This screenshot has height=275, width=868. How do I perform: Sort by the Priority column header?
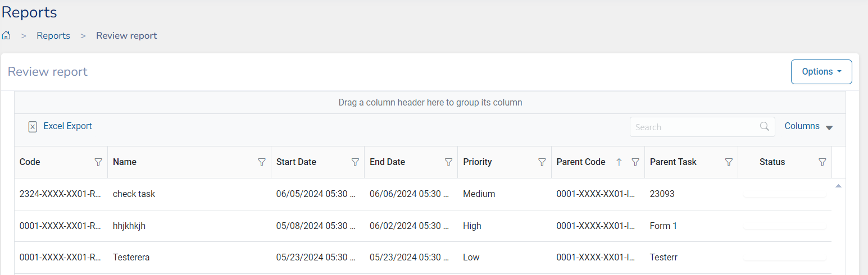[x=478, y=162]
